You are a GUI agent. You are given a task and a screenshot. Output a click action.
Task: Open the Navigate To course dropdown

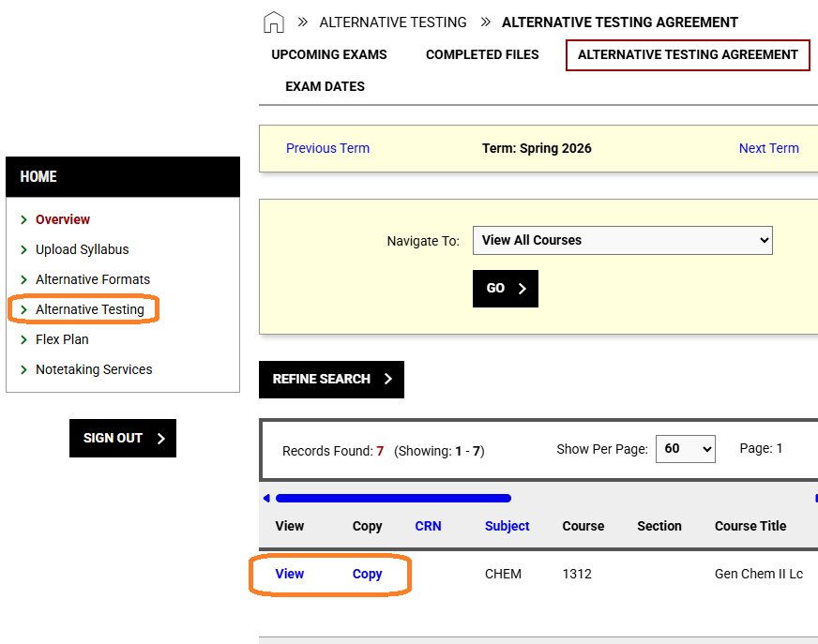(x=622, y=240)
